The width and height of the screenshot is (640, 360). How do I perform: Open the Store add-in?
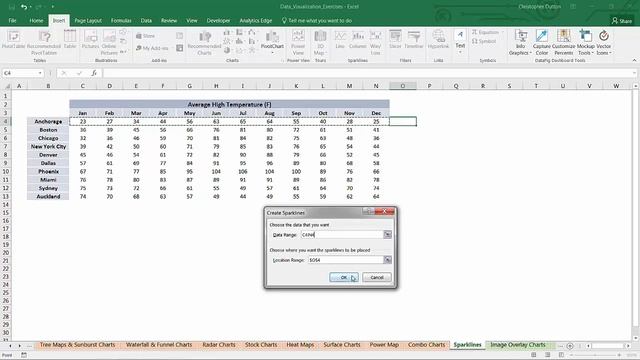145,36
